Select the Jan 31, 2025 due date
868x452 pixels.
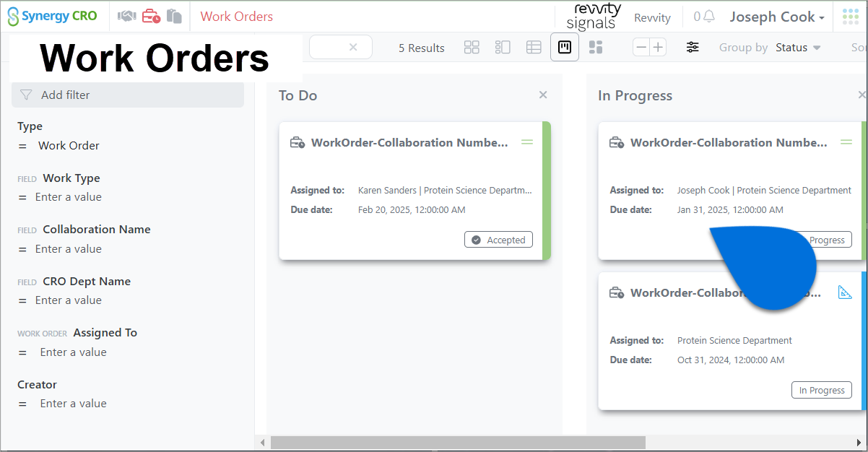[x=730, y=210]
